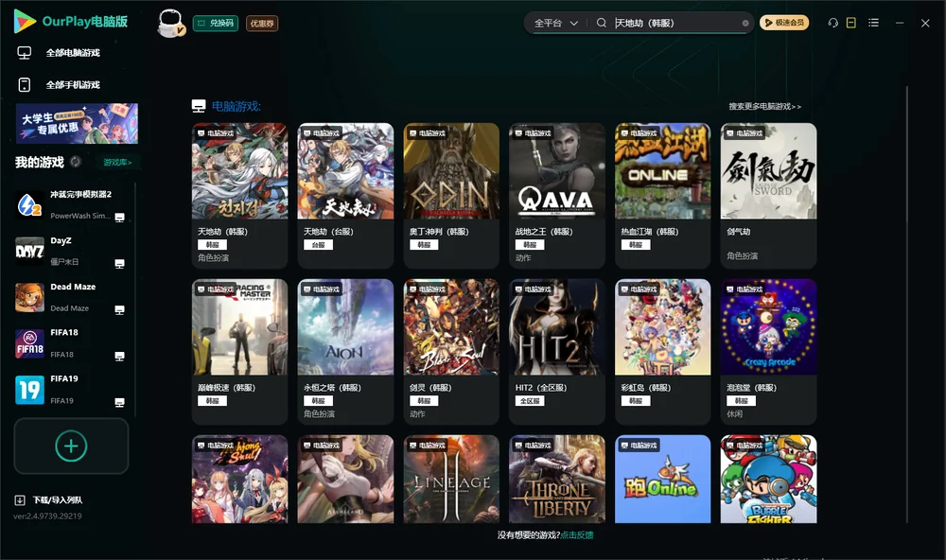Click the 台服 tag on 天地劫（台服）
The image size is (946, 560).
pos(318,245)
